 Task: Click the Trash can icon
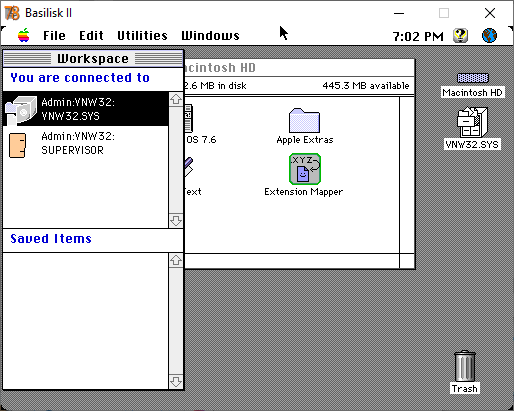[465, 366]
